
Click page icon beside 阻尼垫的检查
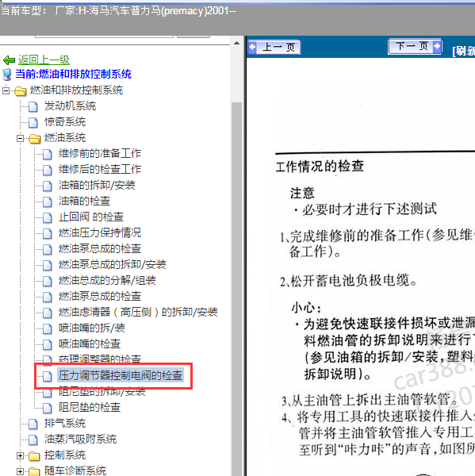[48, 408]
